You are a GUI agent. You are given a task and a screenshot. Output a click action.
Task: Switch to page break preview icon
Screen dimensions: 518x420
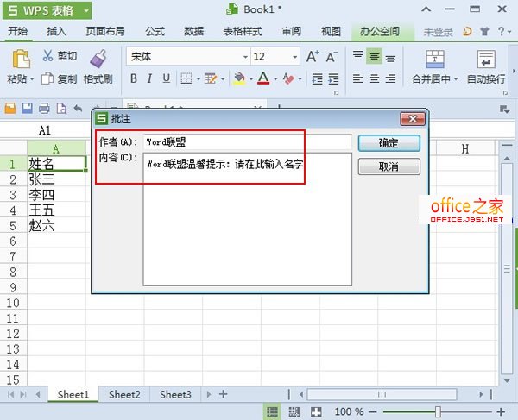(294, 411)
